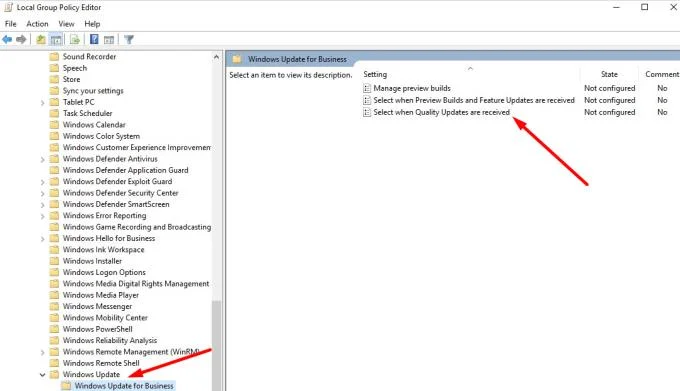The width and height of the screenshot is (680, 391).
Task: Select 'Select when Preview Builds and Feature Updates are received'
Action: (474, 101)
